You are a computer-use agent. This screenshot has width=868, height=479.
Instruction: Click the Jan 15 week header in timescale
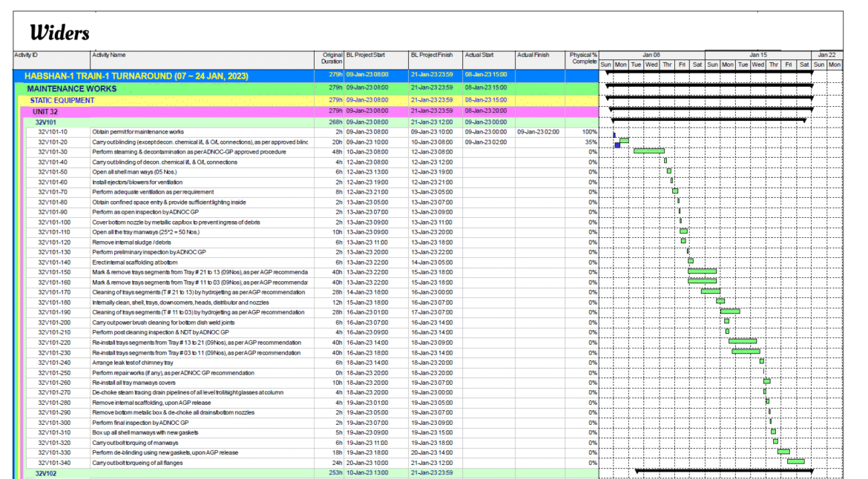[x=757, y=55]
